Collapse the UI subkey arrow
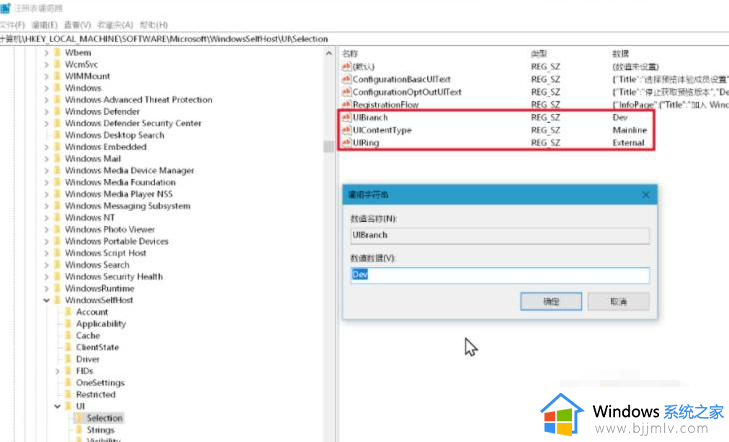Viewport: 729px width, 442px height. 58,406
